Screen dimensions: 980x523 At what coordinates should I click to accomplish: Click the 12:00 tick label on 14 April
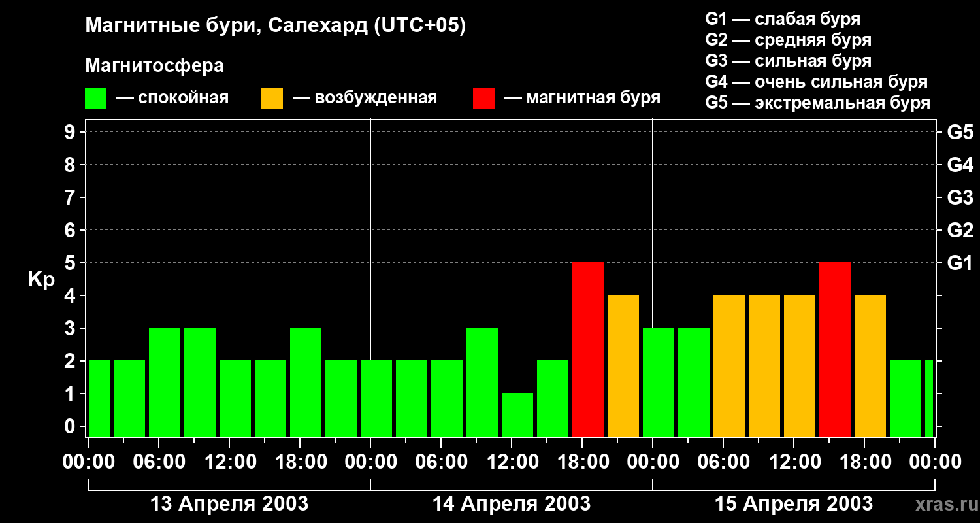[512, 462]
